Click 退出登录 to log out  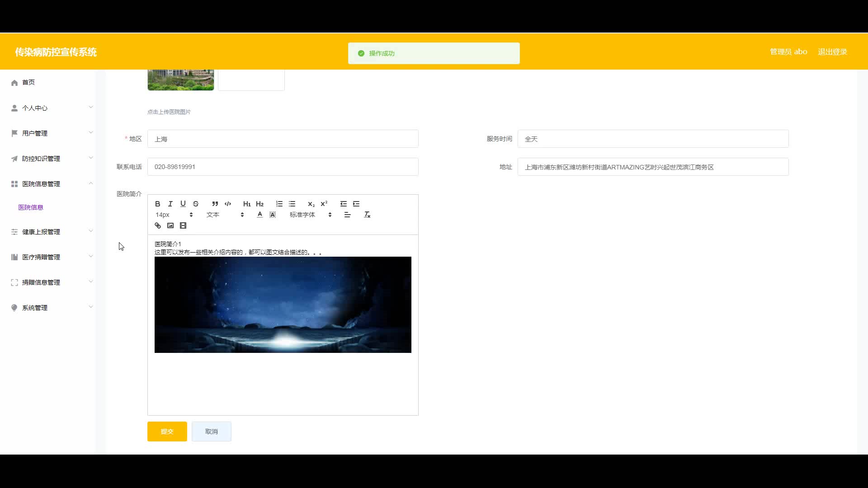point(832,52)
